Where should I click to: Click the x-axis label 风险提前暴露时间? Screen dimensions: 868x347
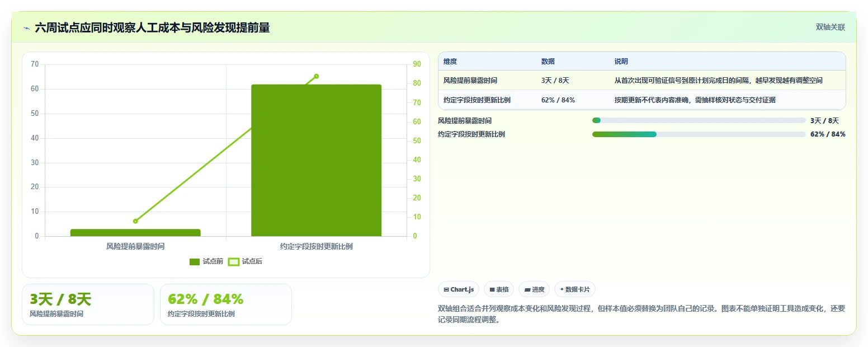pyautogui.click(x=135, y=246)
